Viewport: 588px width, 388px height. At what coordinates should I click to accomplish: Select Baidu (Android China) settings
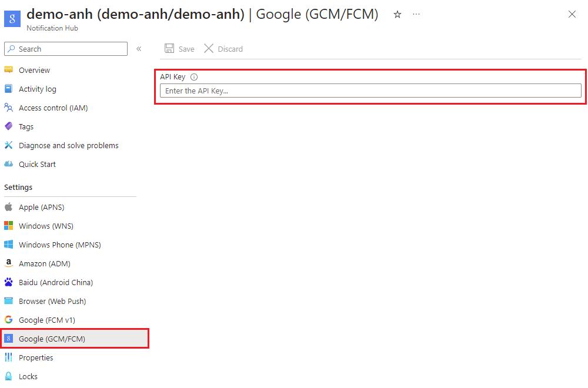pyautogui.click(x=55, y=282)
